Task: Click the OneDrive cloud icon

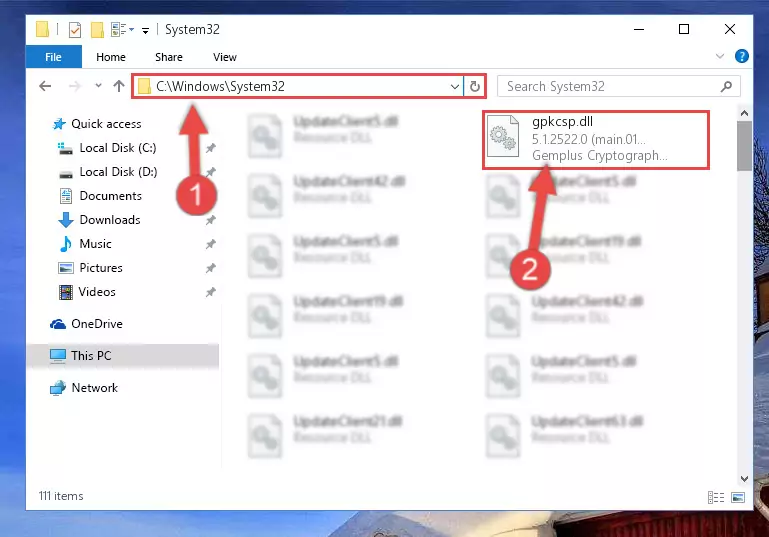Action: [58, 324]
